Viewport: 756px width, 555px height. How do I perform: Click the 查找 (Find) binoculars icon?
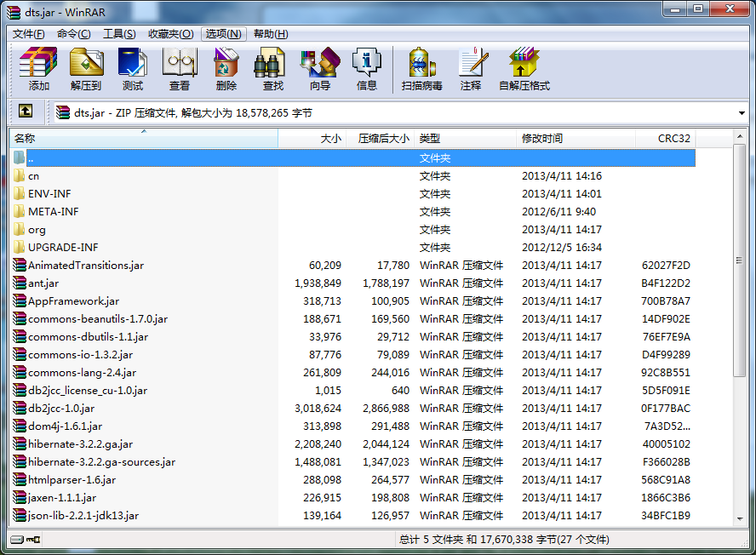point(270,62)
